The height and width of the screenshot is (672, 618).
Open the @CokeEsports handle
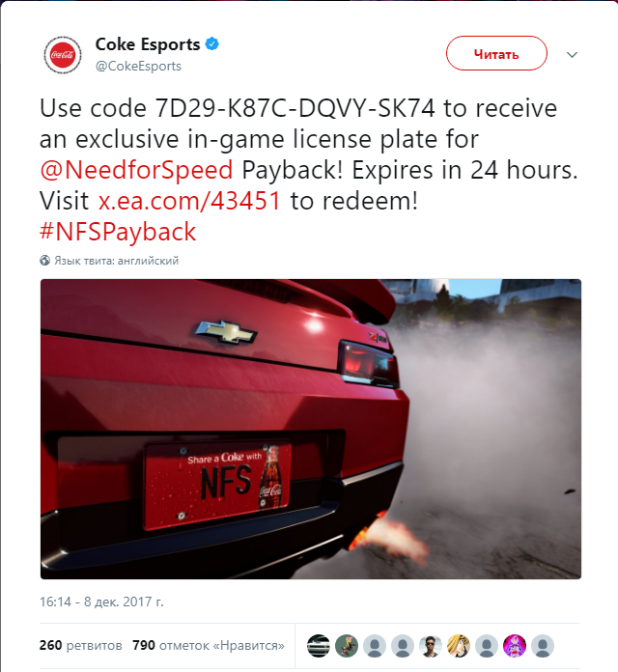(x=138, y=66)
